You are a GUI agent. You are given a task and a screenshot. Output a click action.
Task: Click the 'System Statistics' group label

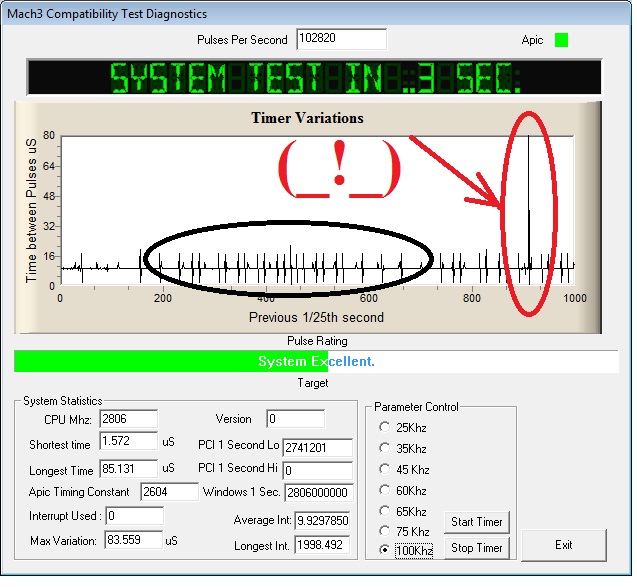(x=63, y=401)
